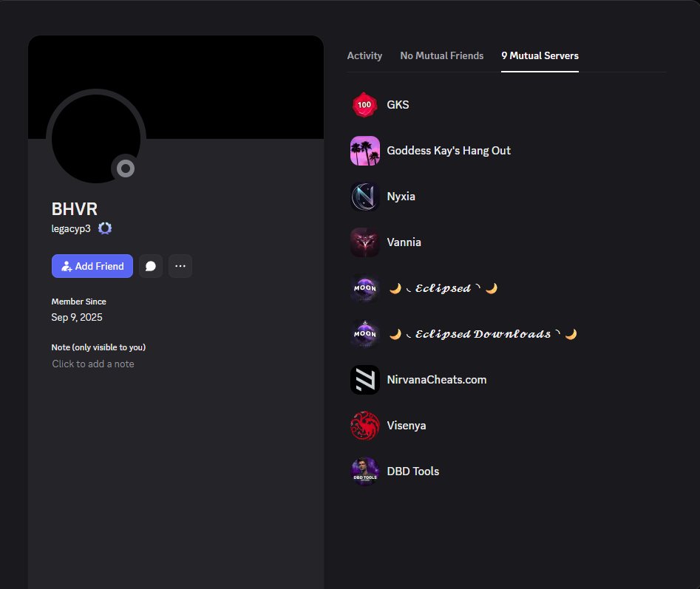Open the DBD Tools server icon
Viewport: 700px width, 589px height.
tap(364, 471)
